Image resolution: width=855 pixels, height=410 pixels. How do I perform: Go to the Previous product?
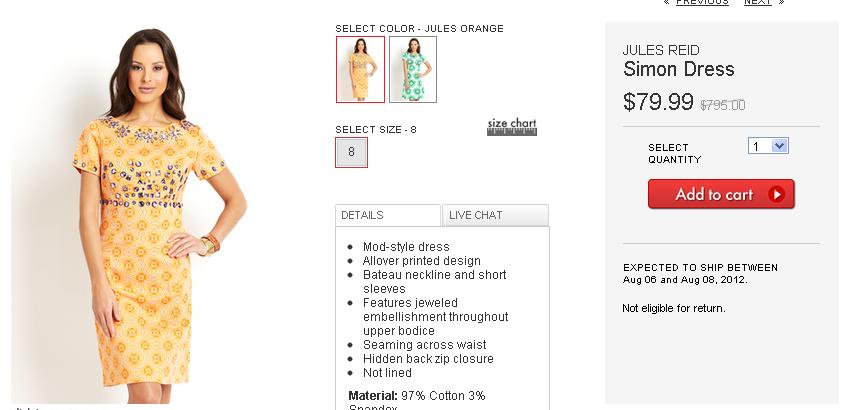702,2
